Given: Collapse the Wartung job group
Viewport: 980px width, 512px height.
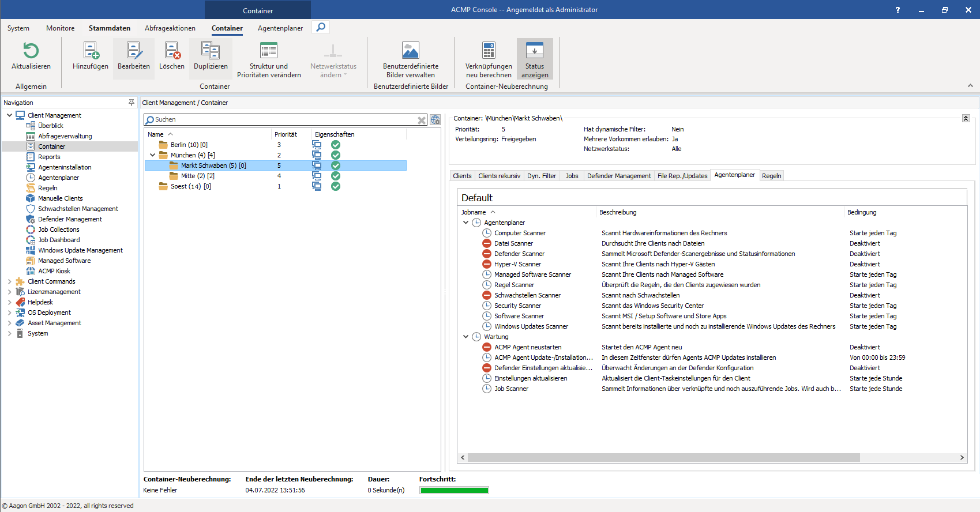Looking at the screenshot, I should [465, 337].
